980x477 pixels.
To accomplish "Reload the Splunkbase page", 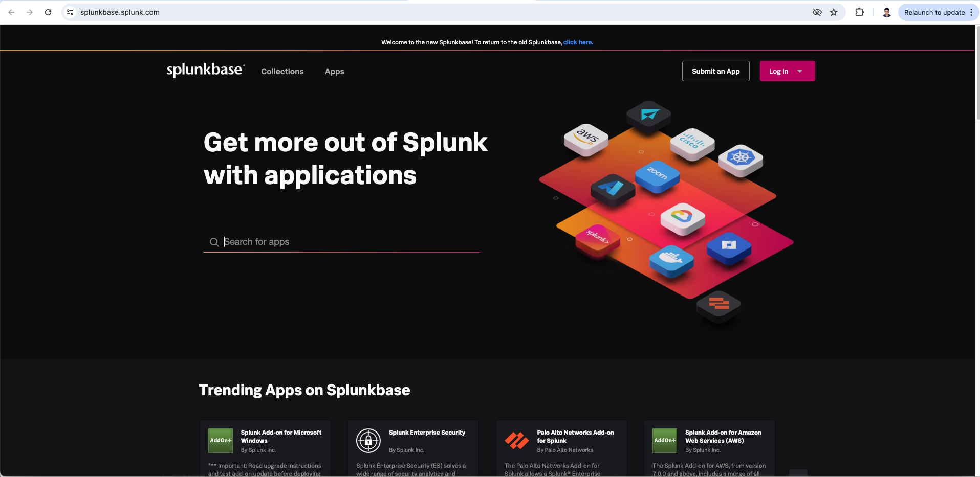I will [48, 12].
